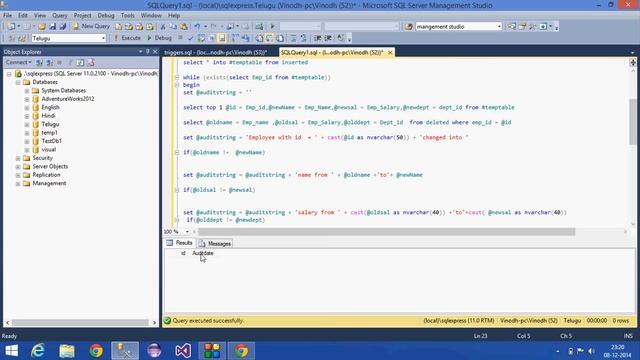
Task: Open Connect dropdown in Object Explorer
Action: pos(18,62)
